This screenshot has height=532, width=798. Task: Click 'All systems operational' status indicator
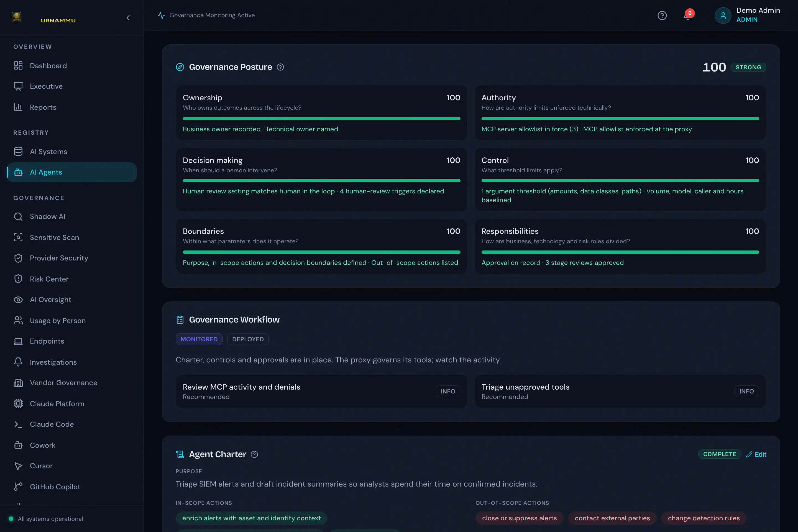click(46, 519)
